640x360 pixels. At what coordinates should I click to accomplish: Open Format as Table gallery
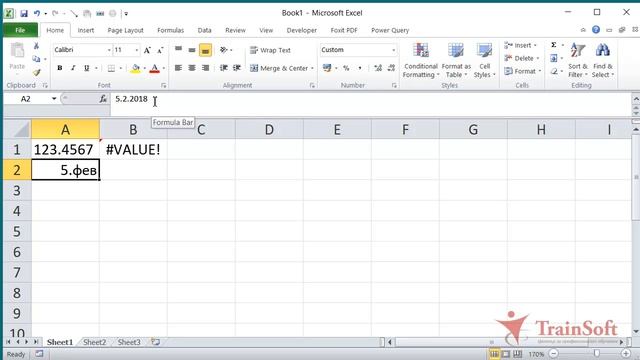456,60
